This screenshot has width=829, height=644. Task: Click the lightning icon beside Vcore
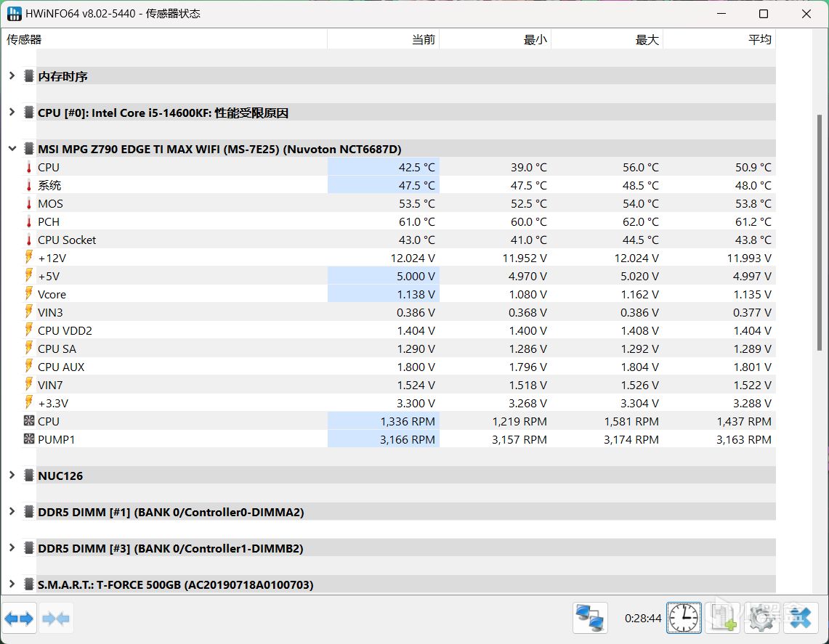point(29,294)
